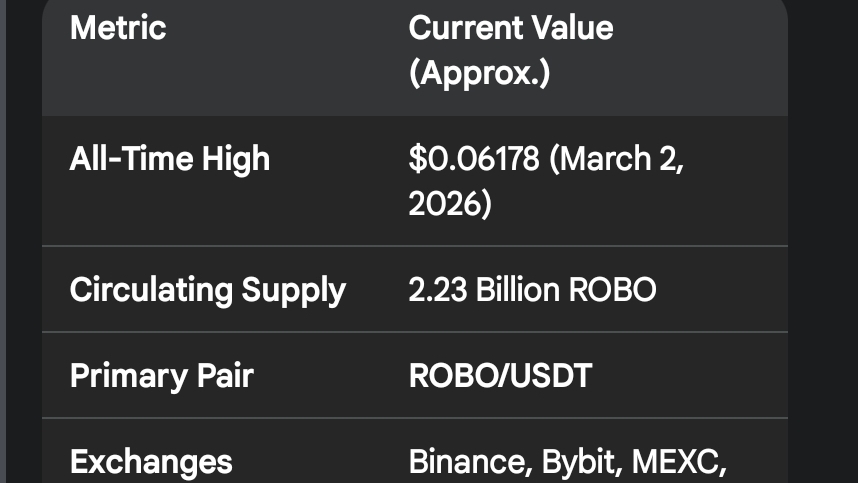Click the Exchanges row label
Viewport: 858px width, 483px height.
[151, 462]
